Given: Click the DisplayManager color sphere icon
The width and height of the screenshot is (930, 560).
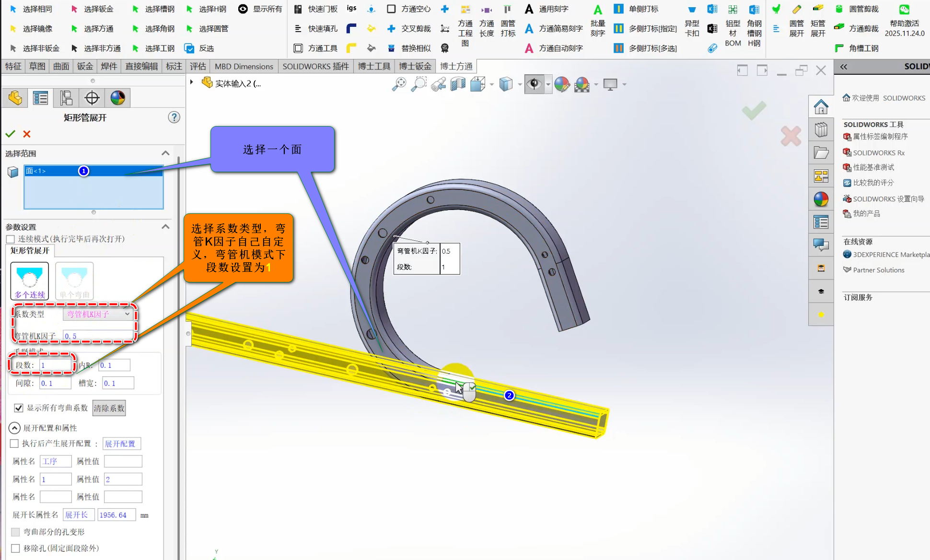Looking at the screenshot, I should coord(117,98).
